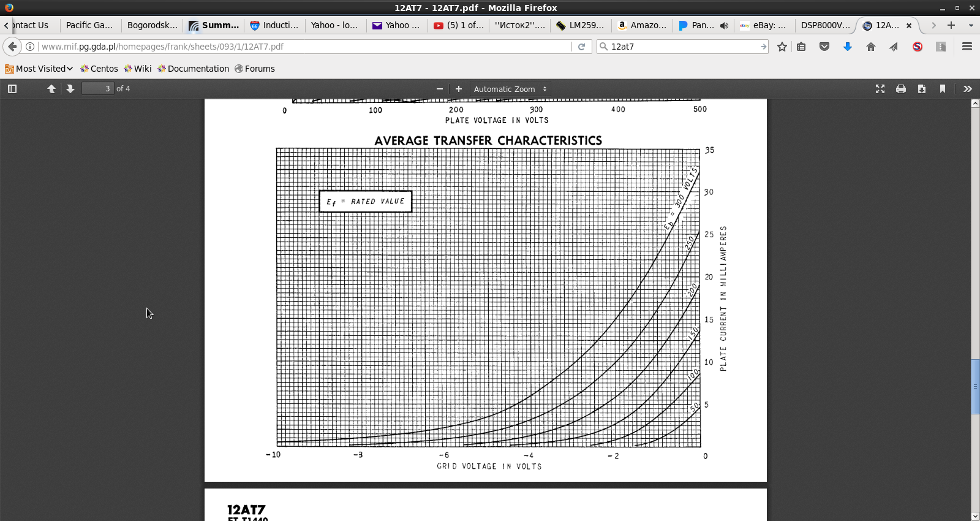Download the PDF file
Image resolution: width=980 pixels, height=521 pixels.
tap(922, 89)
